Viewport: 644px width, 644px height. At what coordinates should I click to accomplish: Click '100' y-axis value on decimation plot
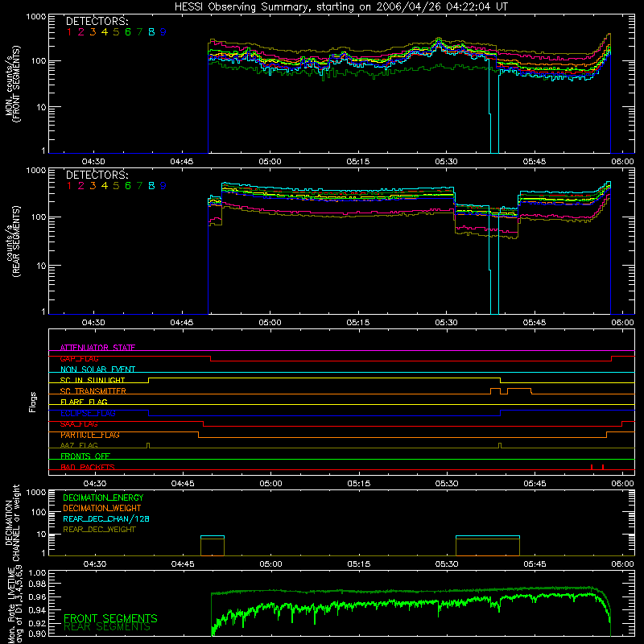[39, 512]
